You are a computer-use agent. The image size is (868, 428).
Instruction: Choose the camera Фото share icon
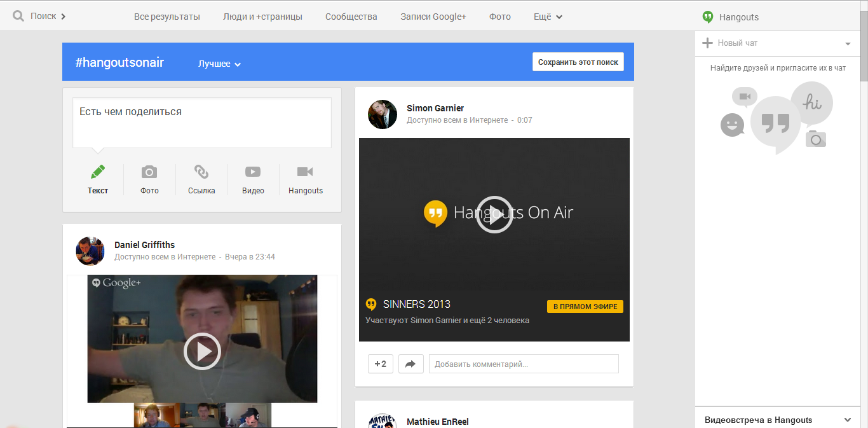point(149,172)
